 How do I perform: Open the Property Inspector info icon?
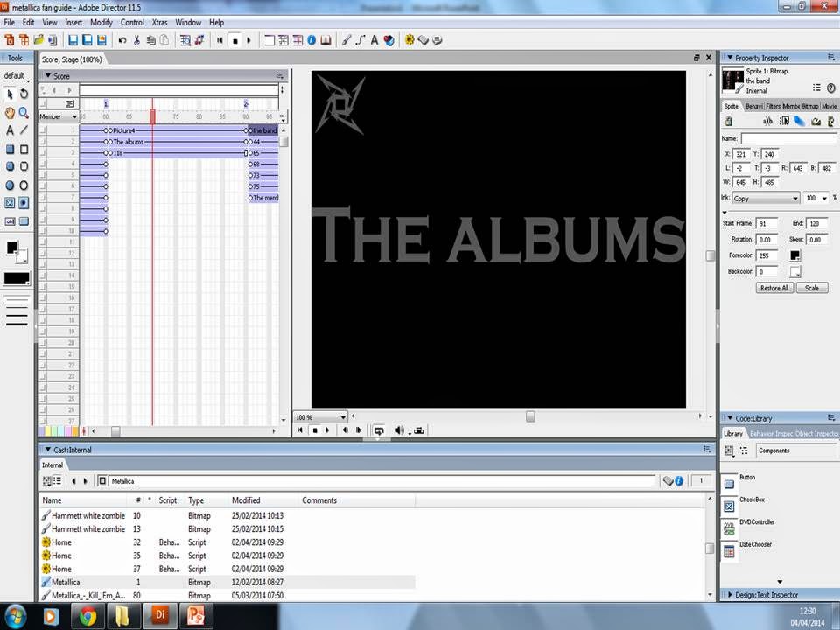311,40
